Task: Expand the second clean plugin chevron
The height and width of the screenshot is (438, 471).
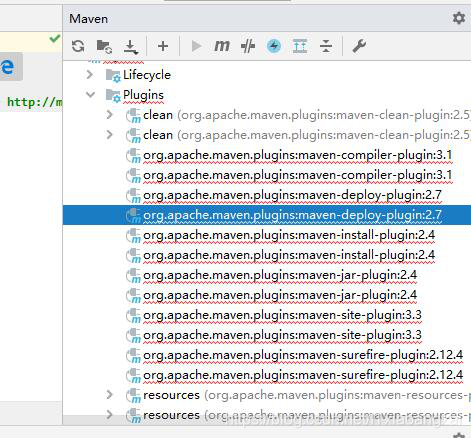Action: pyautogui.click(x=109, y=135)
